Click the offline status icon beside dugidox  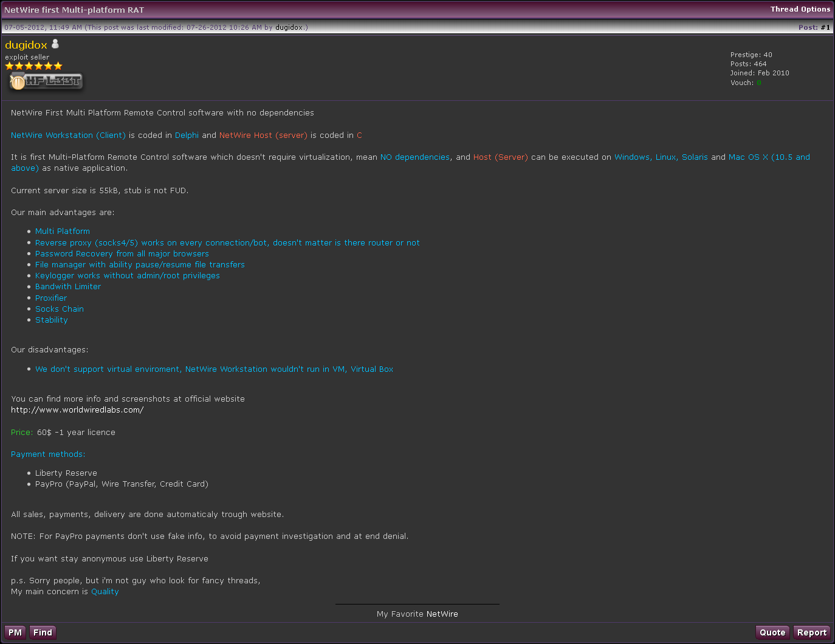(55, 44)
